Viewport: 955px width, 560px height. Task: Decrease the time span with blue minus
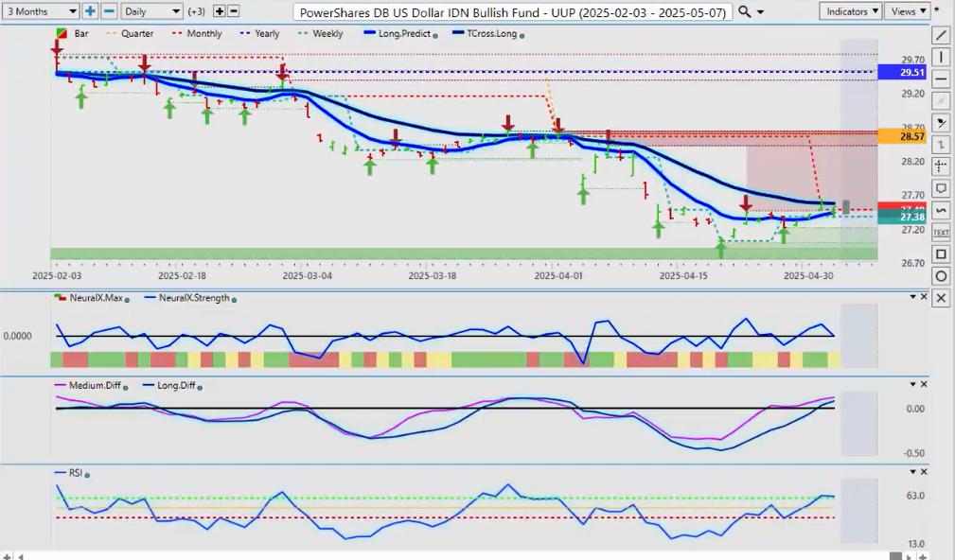[x=109, y=11]
